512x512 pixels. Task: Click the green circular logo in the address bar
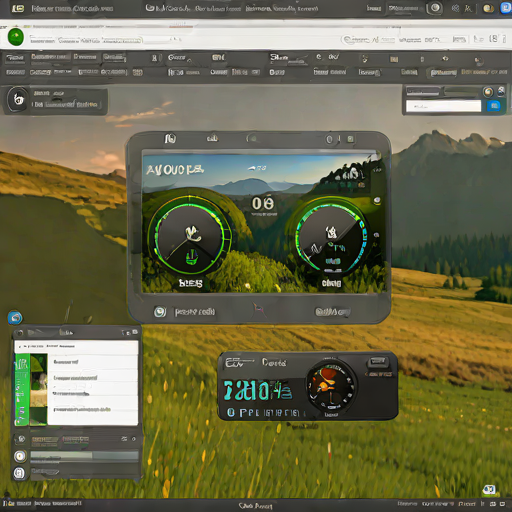(16, 37)
